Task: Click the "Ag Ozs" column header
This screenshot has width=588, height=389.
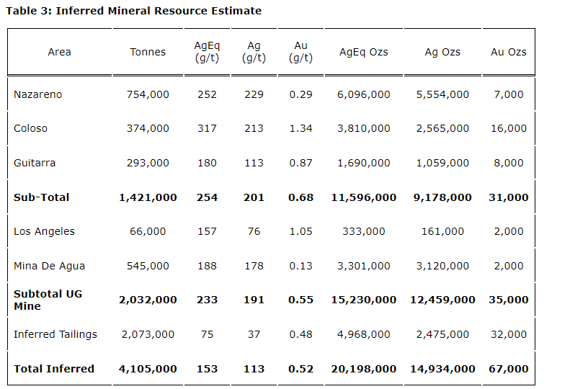Action: click(x=442, y=52)
